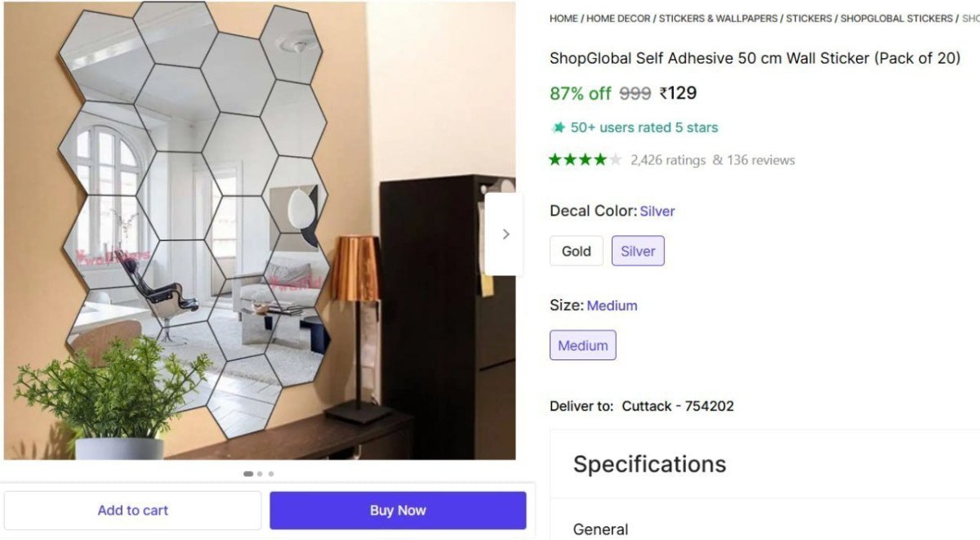Open SHOPGLOBAL STICKERS breadcrumb link
Screen dimensions: 980x540
[x=896, y=18]
